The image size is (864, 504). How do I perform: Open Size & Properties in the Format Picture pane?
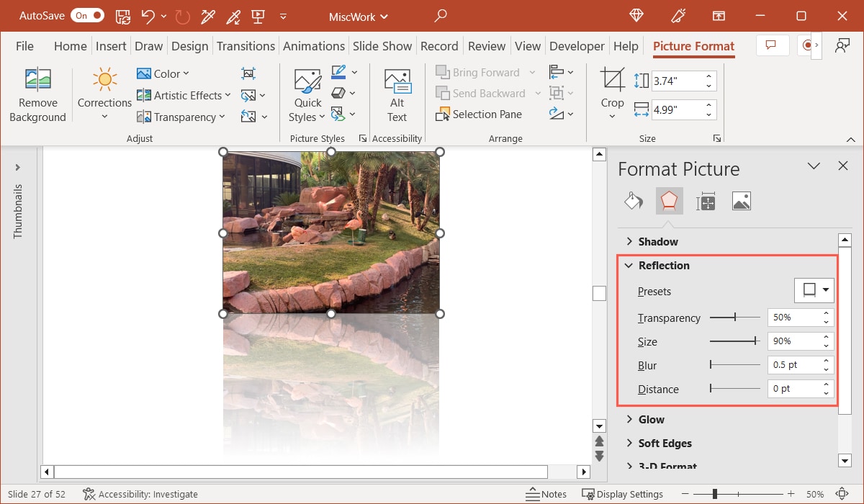706,201
